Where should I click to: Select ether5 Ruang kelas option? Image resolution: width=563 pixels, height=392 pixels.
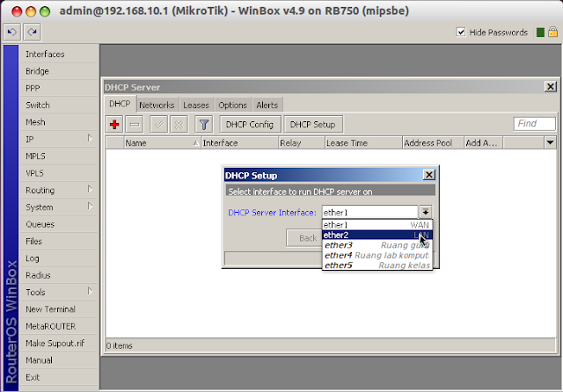pyautogui.click(x=377, y=265)
